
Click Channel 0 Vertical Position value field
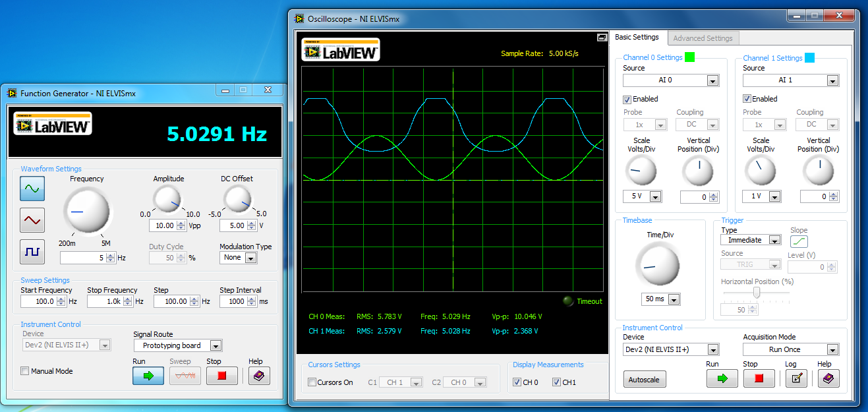coord(695,197)
